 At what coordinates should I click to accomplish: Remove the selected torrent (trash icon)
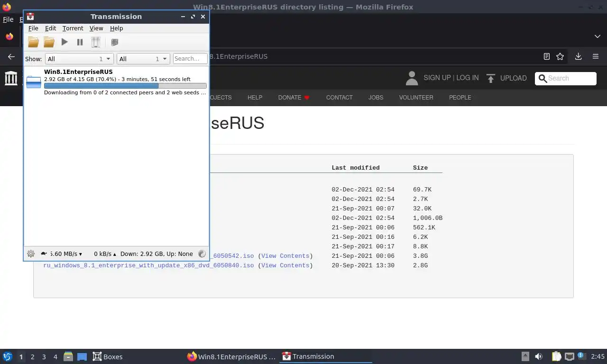(x=96, y=42)
